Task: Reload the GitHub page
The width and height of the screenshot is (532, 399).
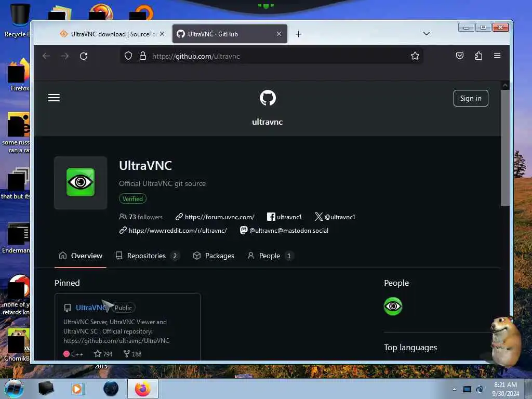Action: (x=84, y=56)
